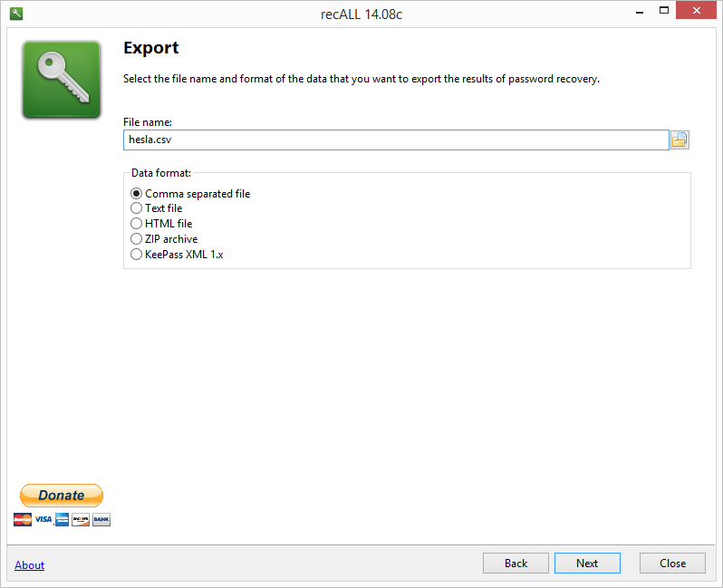Screen dimensions: 723x588
Task: Click the Discover card icon
Action: (81, 519)
